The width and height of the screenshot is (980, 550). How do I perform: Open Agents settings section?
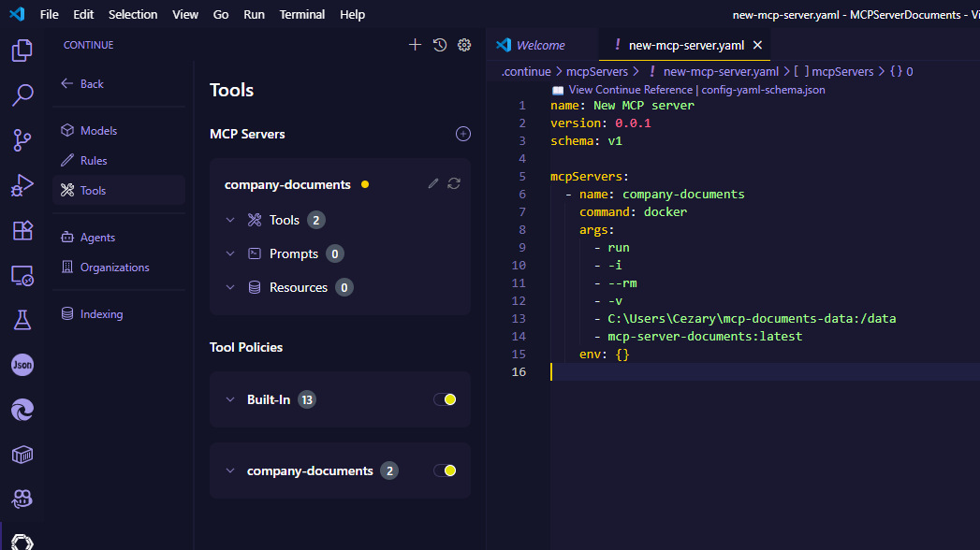point(119,238)
